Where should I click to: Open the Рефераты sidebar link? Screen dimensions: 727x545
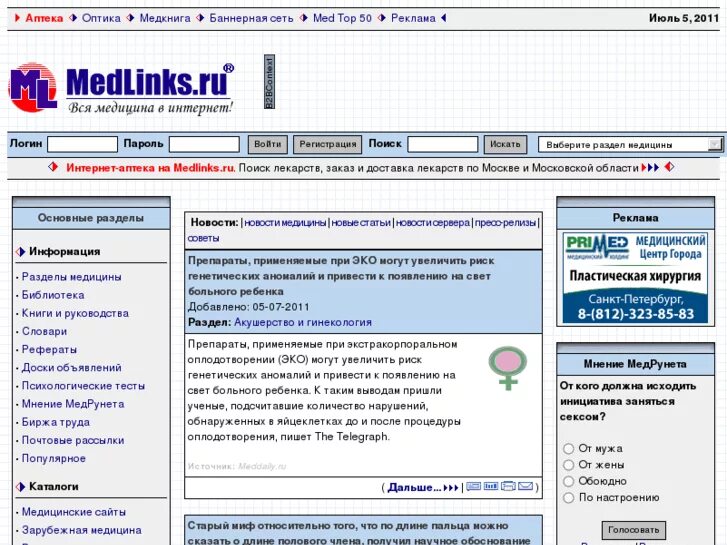(x=49, y=349)
